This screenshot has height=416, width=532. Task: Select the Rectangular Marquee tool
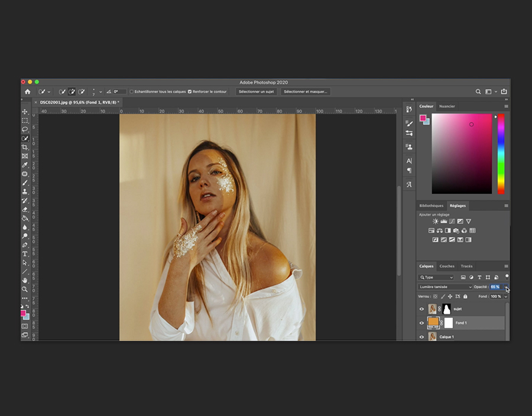25,121
